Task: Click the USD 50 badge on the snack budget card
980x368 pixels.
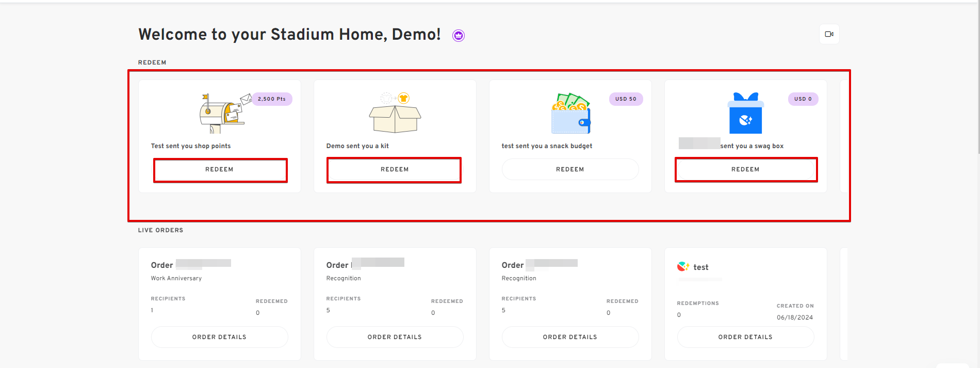Action: click(626, 99)
